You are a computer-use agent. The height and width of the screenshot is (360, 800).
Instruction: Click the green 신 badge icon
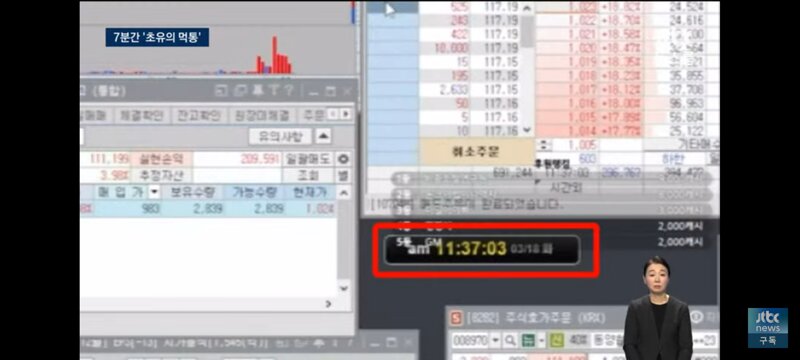(x=557, y=340)
